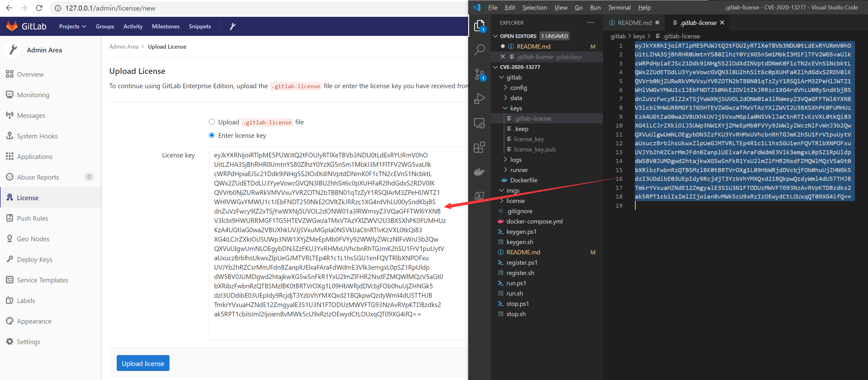Open the VS Code Search view icon
The image size is (868, 380).
point(479,50)
